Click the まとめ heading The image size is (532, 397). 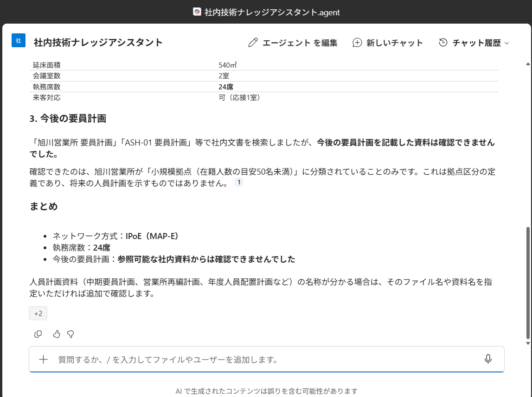(x=44, y=206)
